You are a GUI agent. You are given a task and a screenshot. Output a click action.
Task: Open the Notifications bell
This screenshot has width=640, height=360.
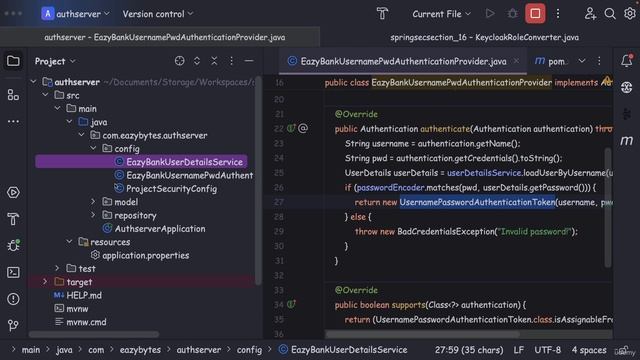[627, 61]
